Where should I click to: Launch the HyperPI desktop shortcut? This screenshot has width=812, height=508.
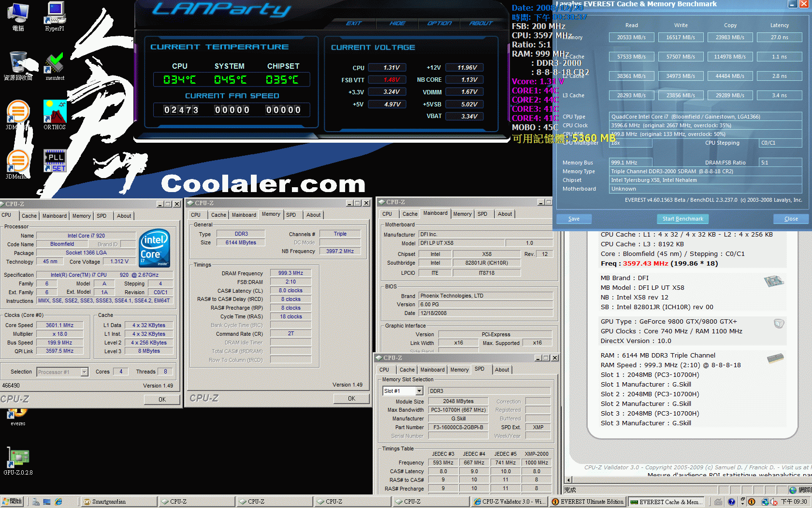[x=55, y=16]
